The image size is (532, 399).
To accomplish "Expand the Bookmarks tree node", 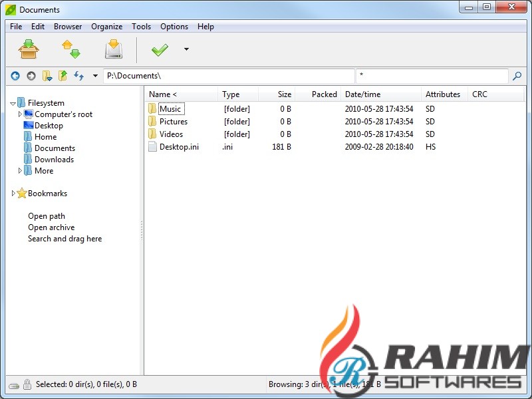I will 14,194.
